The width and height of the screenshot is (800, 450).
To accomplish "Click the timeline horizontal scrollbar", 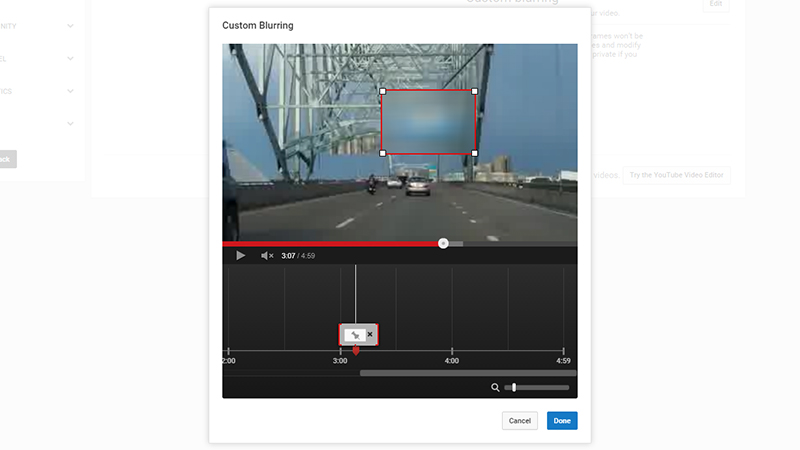I will point(468,373).
